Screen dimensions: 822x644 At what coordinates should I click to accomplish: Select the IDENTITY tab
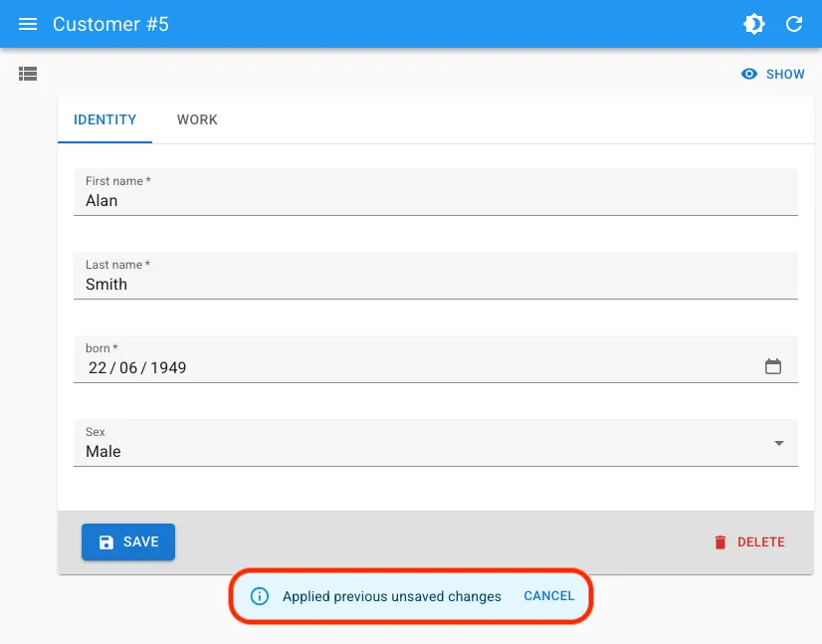[x=105, y=119]
